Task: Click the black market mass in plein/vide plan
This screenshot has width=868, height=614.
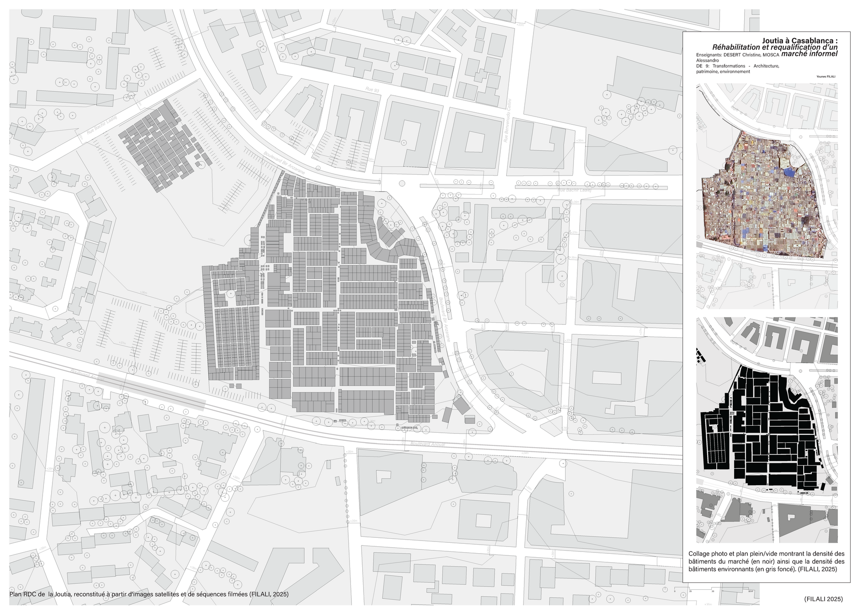Action: point(767,434)
